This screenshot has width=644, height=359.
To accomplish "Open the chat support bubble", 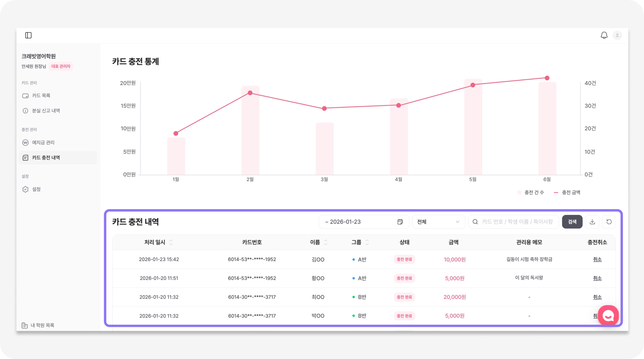I will 608,315.
